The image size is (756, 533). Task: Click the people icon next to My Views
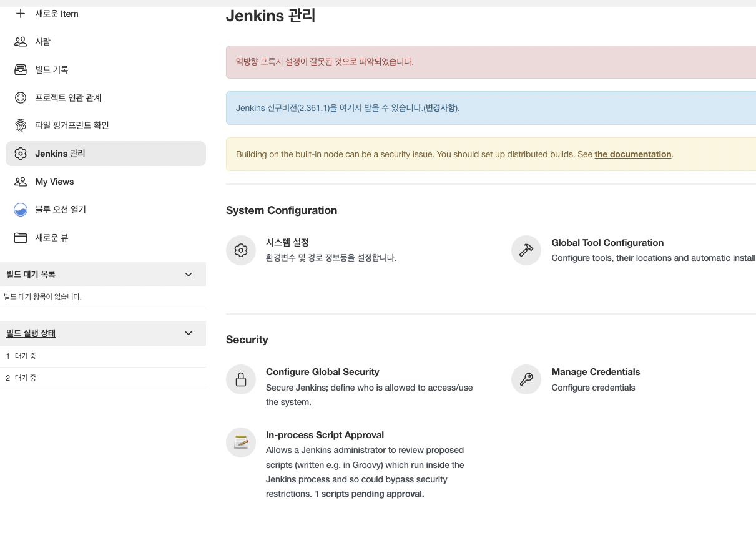click(21, 182)
